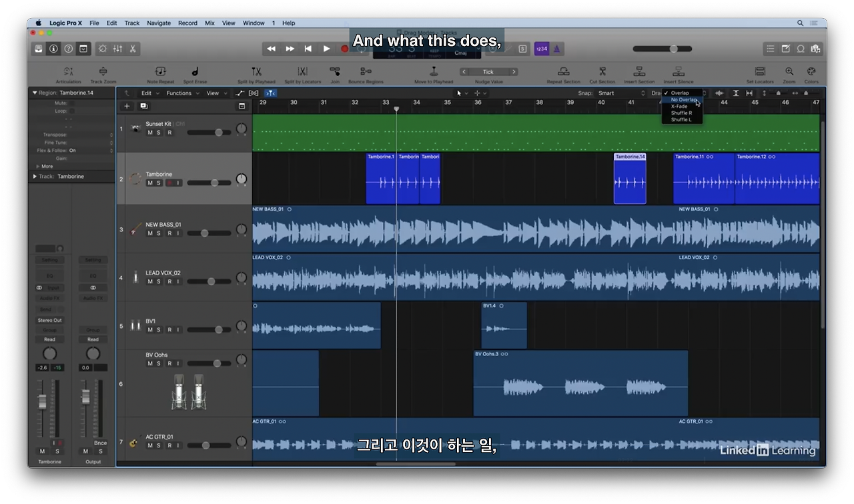
Task: Click the add new track plus button
Action: coord(127,106)
